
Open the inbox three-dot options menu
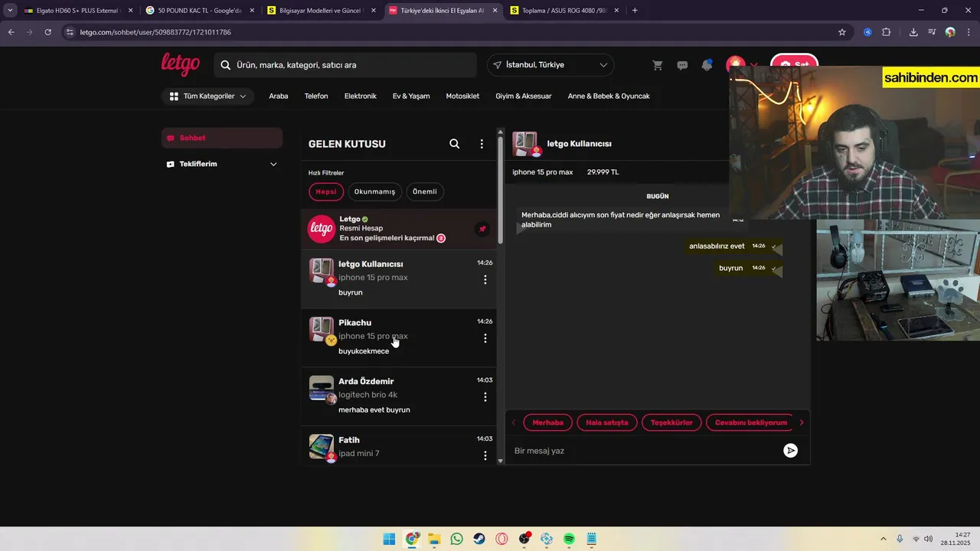(482, 144)
